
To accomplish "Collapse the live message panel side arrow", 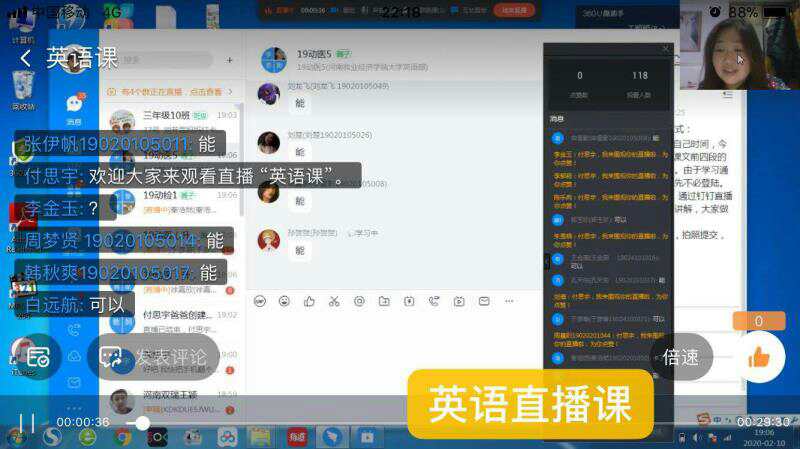I will pos(546,261).
